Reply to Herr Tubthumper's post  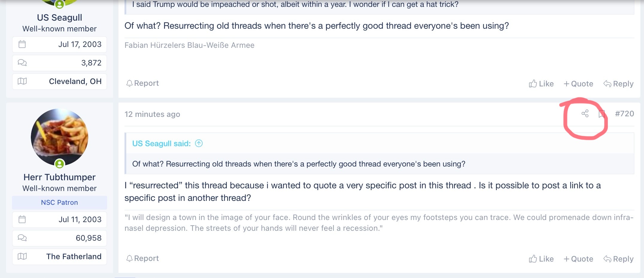[x=618, y=259]
